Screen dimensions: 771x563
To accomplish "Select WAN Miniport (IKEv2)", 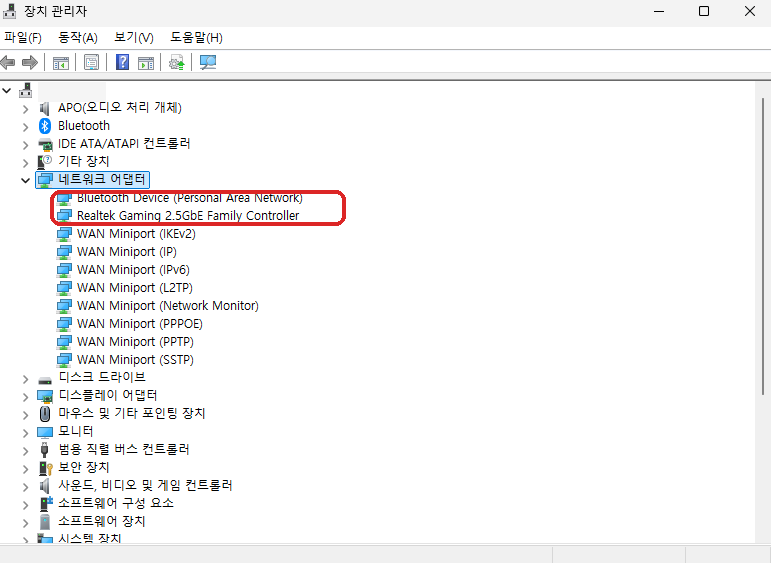I will [x=136, y=234].
